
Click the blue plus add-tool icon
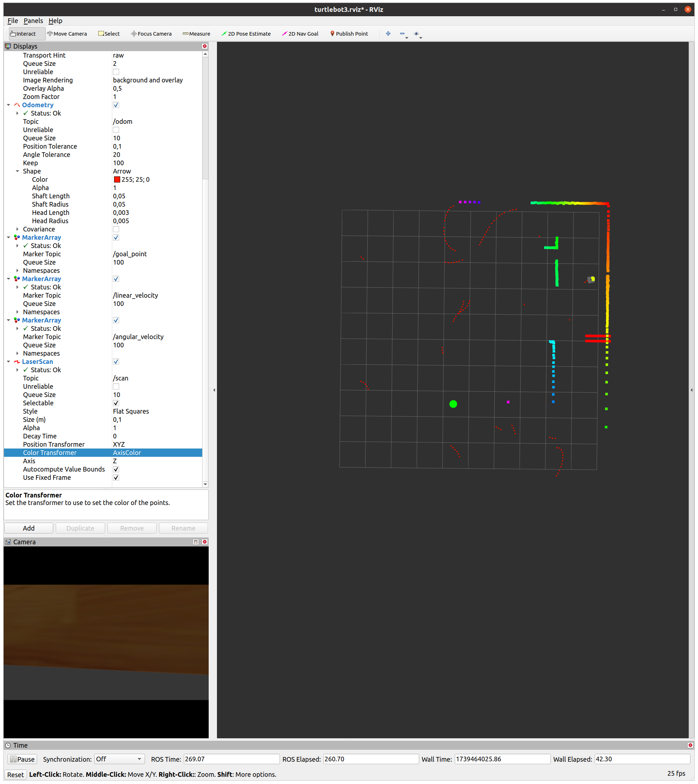point(388,34)
